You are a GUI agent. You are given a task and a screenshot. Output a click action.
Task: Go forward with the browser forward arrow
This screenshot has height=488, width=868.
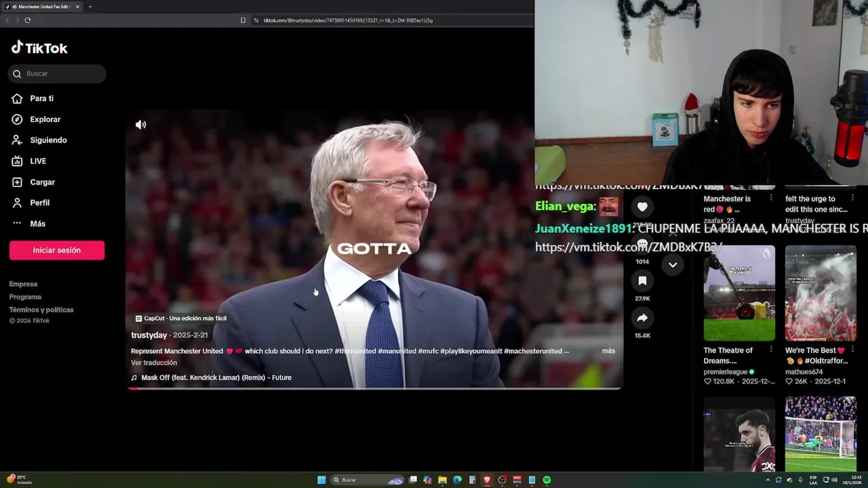point(18,20)
